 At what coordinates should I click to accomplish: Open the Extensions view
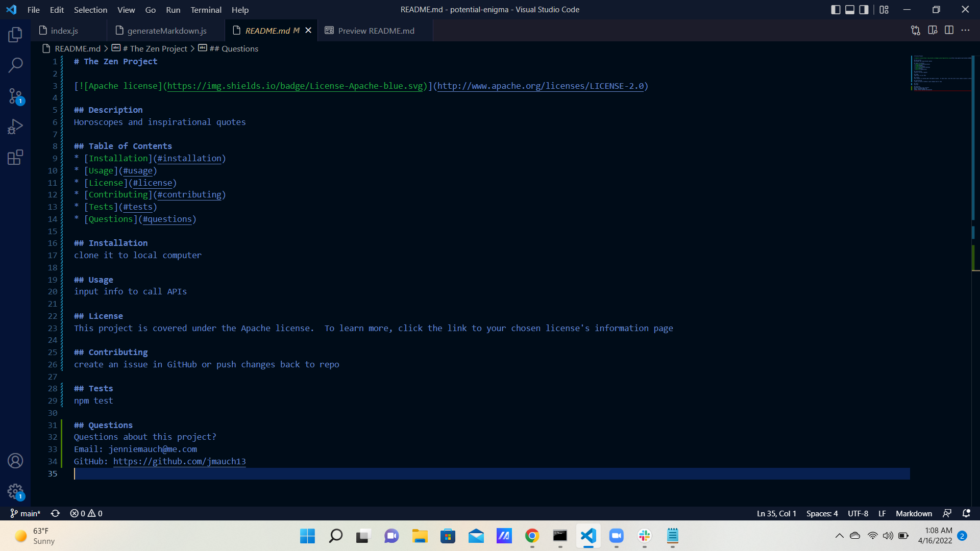[x=15, y=157]
